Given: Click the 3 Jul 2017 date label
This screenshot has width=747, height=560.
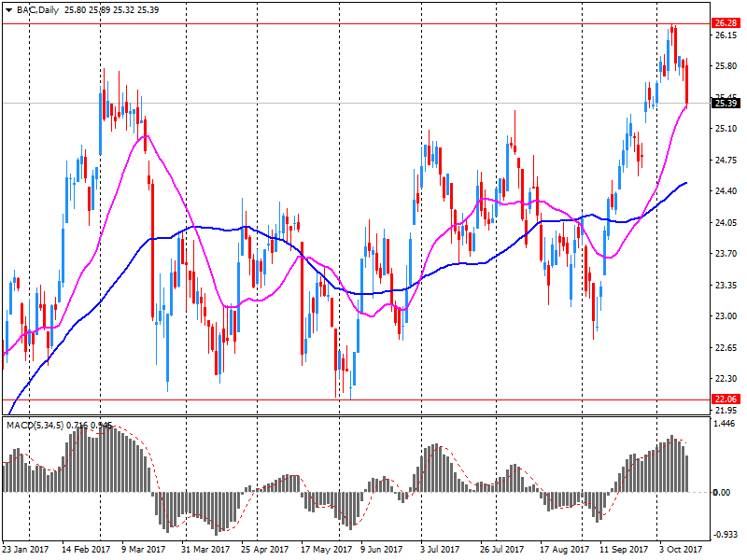Looking at the screenshot, I should 440,550.
